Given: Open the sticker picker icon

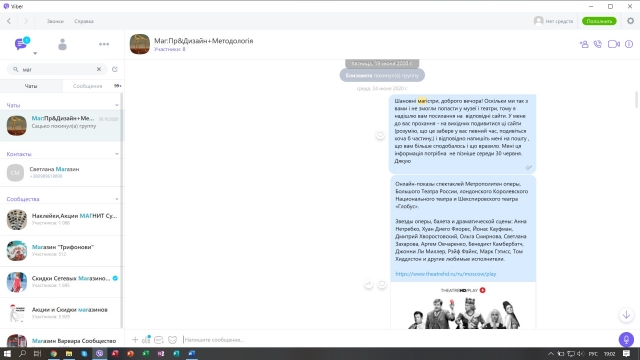Looking at the screenshot, I should point(173,340).
